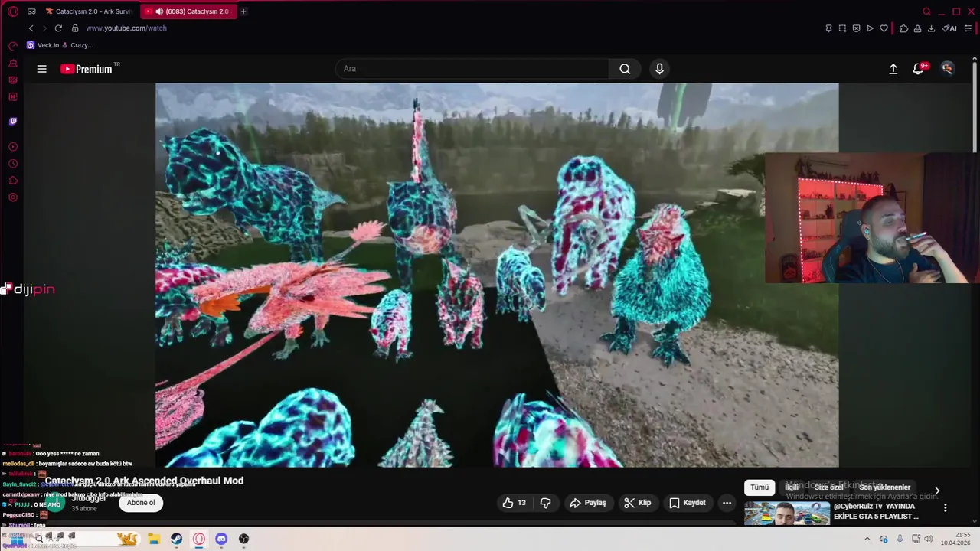
Task: Open the YouTube notifications bell
Action: coord(919,69)
